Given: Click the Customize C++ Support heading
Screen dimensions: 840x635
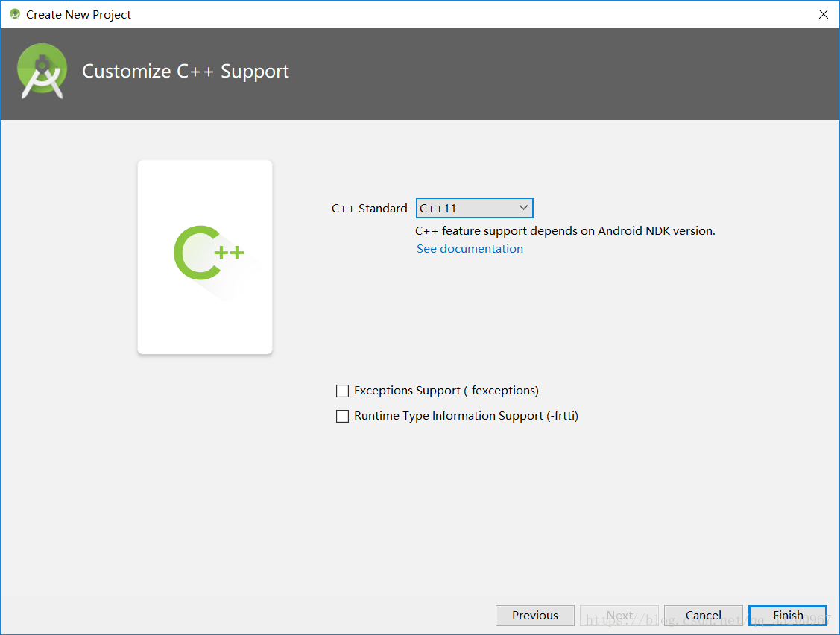Looking at the screenshot, I should [x=186, y=72].
